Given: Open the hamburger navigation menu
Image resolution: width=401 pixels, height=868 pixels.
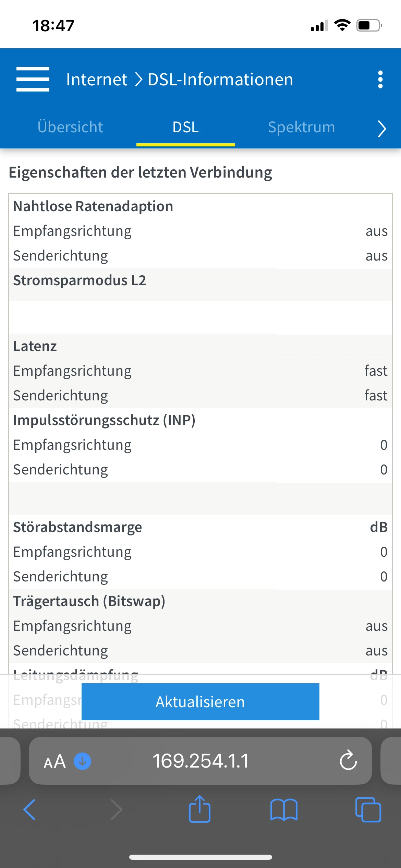Looking at the screenshot, I should [33, 79].
